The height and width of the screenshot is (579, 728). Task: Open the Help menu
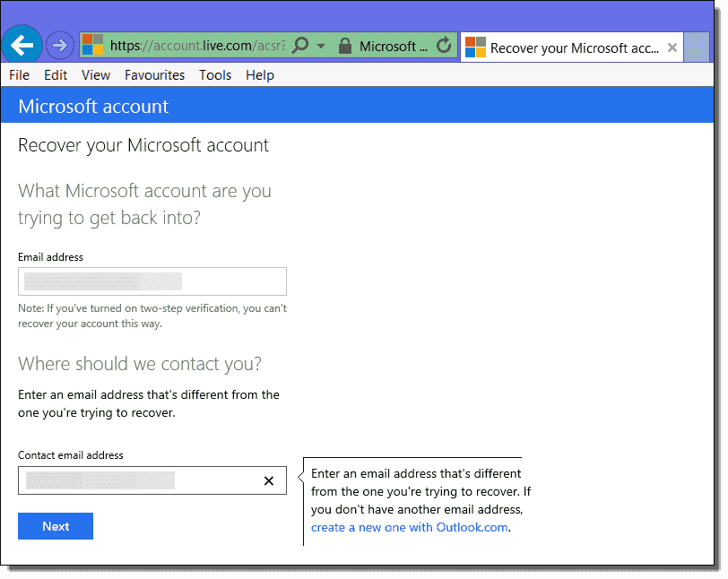coord(260,75)
